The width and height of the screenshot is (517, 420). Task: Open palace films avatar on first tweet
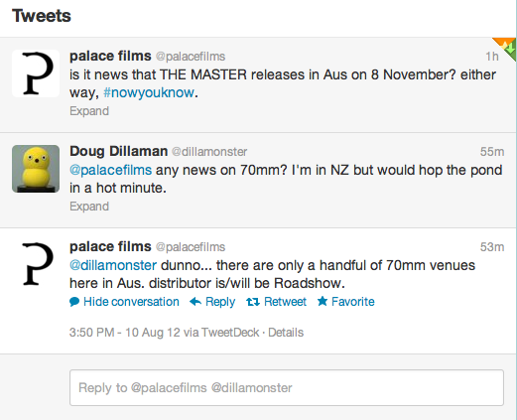point(36,73)
